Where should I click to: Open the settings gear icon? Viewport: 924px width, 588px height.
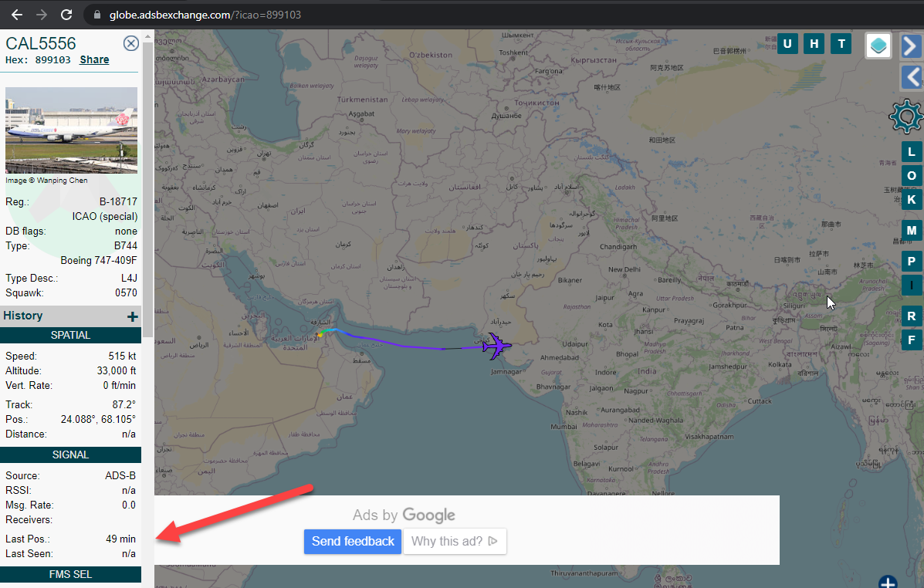click(906, 116)
